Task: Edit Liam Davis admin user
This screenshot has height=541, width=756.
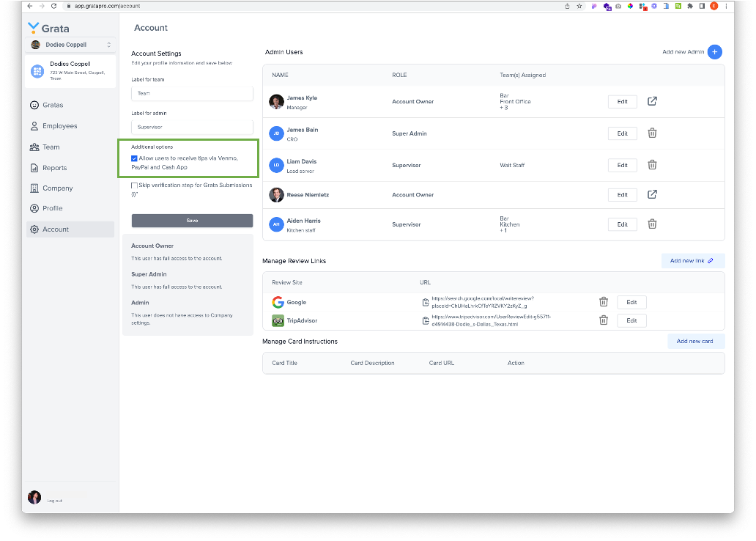Action: point(623,166)
